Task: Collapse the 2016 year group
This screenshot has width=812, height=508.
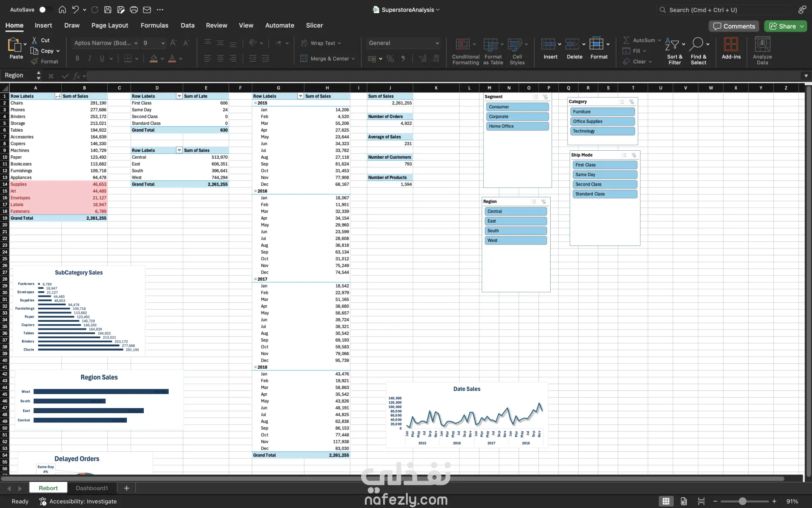Action: click(255, 191)
